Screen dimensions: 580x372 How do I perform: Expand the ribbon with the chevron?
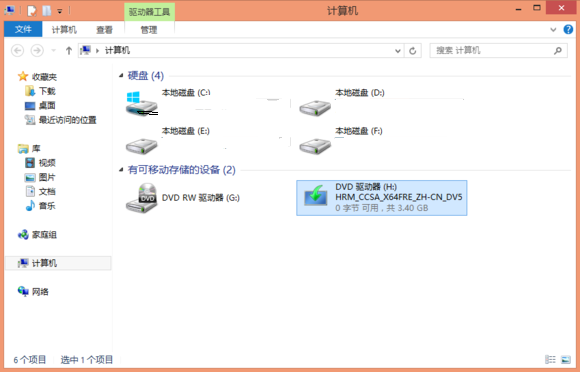tap(553, 30)
